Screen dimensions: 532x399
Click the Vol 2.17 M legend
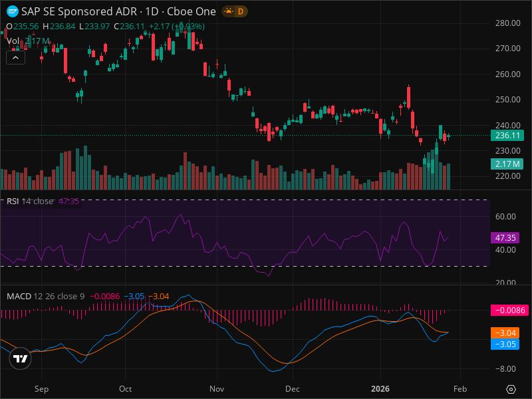28,41
